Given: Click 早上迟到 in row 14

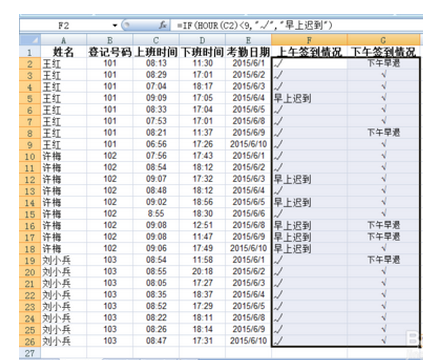Looking at the screenshot, I should 292,202.
